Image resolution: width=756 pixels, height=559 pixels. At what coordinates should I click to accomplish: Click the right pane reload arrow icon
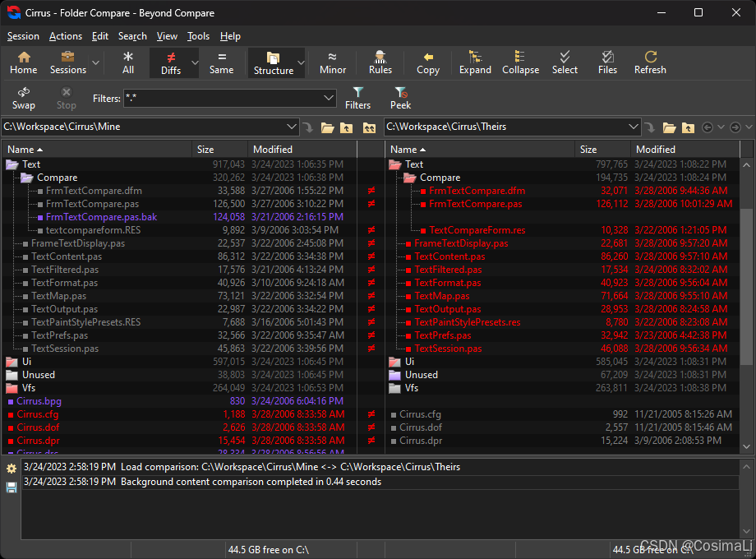pyautogui.click(x=649, y=127)
